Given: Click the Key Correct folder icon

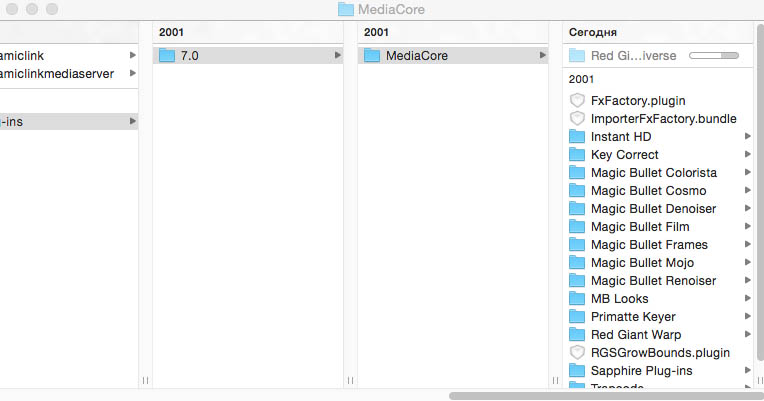Looking at the screenshot, I should coord(577,154).
